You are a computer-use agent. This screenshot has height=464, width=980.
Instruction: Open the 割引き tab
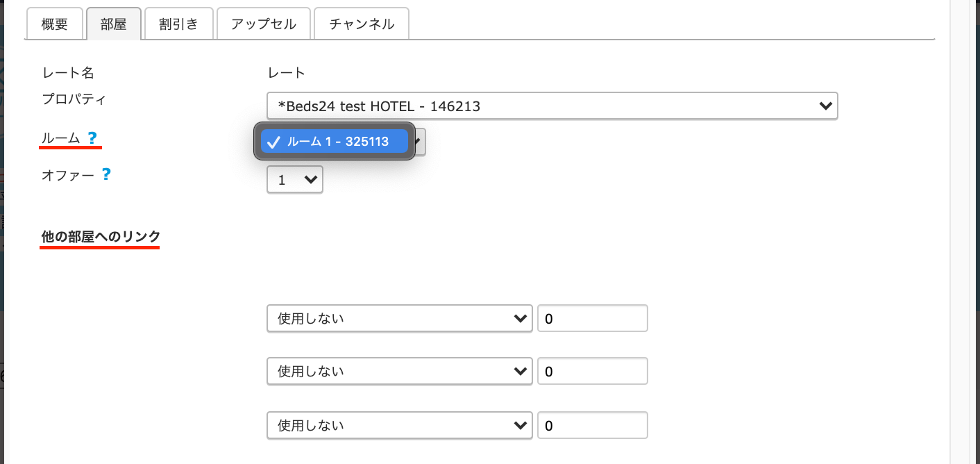click(178, 24)
